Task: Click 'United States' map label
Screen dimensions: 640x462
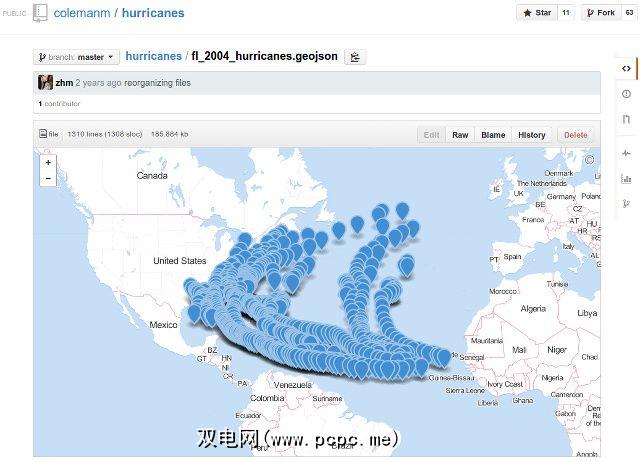Action: click(x=180, y=261)
